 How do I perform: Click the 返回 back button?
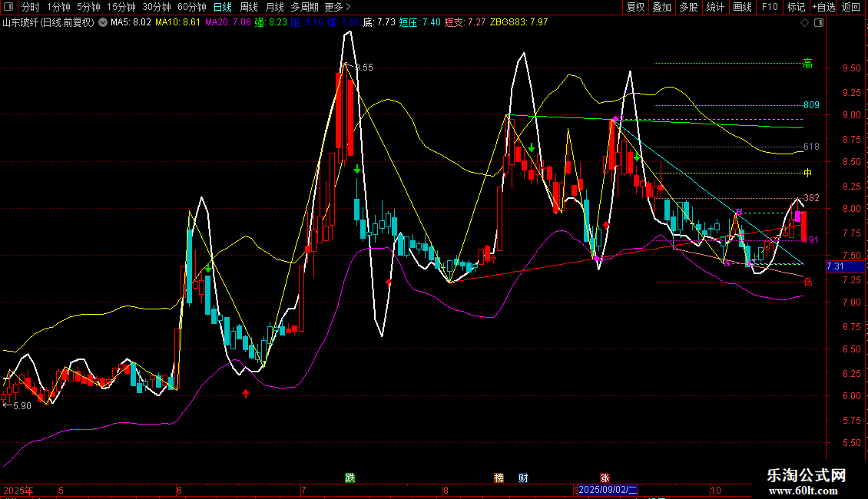coord(851,8)
